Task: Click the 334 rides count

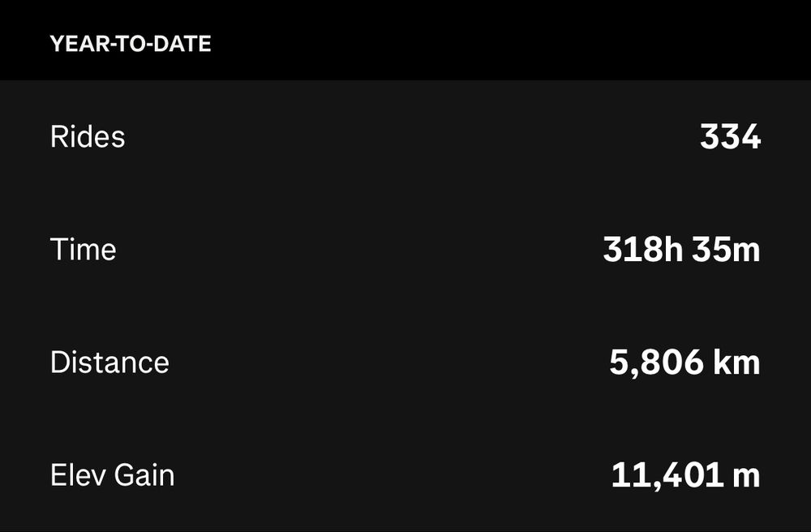Action: pos(730,137)
